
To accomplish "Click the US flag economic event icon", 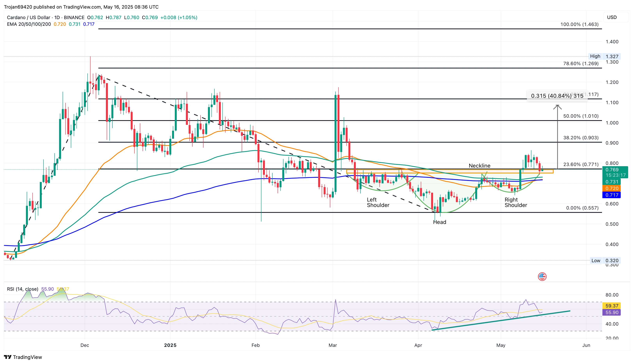I will tap(542, 276).
